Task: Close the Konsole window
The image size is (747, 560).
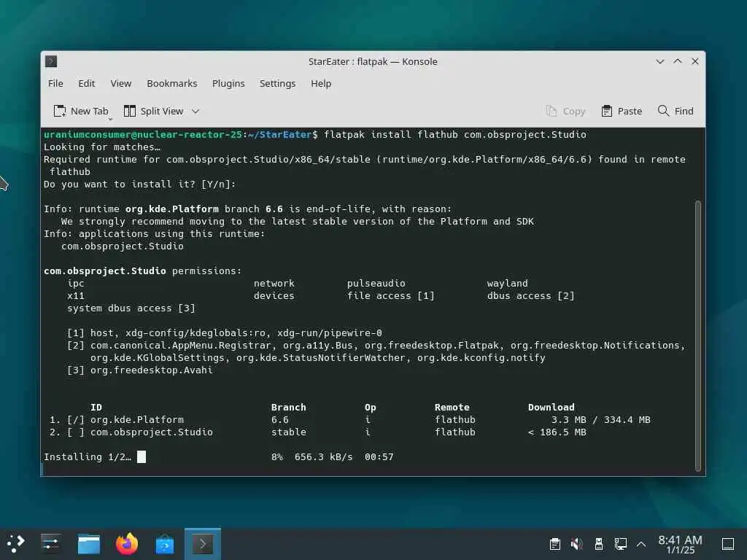Action: tap(695, 61)
